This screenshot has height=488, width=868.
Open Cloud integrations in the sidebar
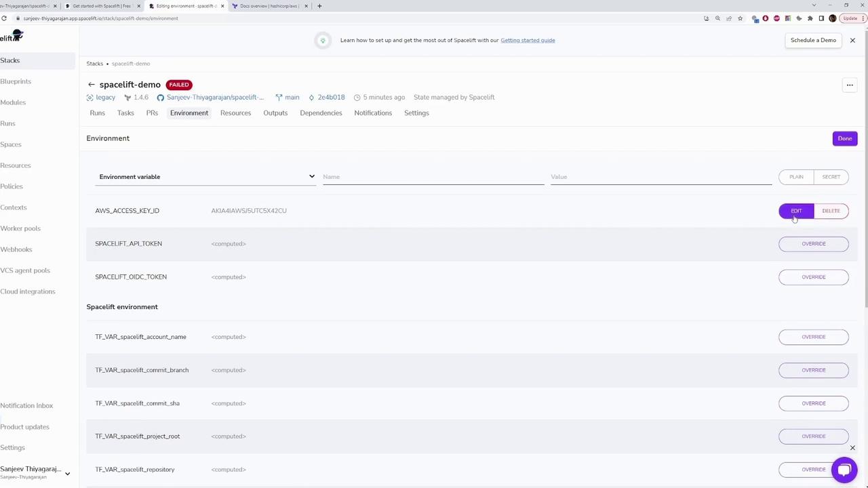[x=28, y=291]
